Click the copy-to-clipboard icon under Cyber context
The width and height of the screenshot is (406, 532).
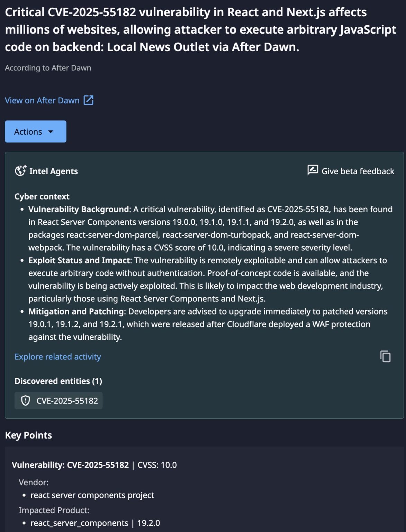(x=385, y=356)
